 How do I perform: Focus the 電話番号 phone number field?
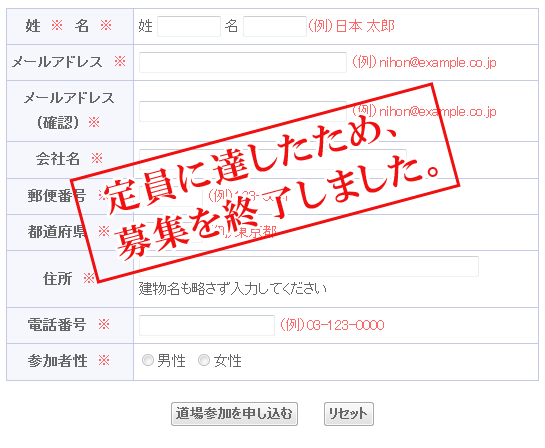click(207, 325)
